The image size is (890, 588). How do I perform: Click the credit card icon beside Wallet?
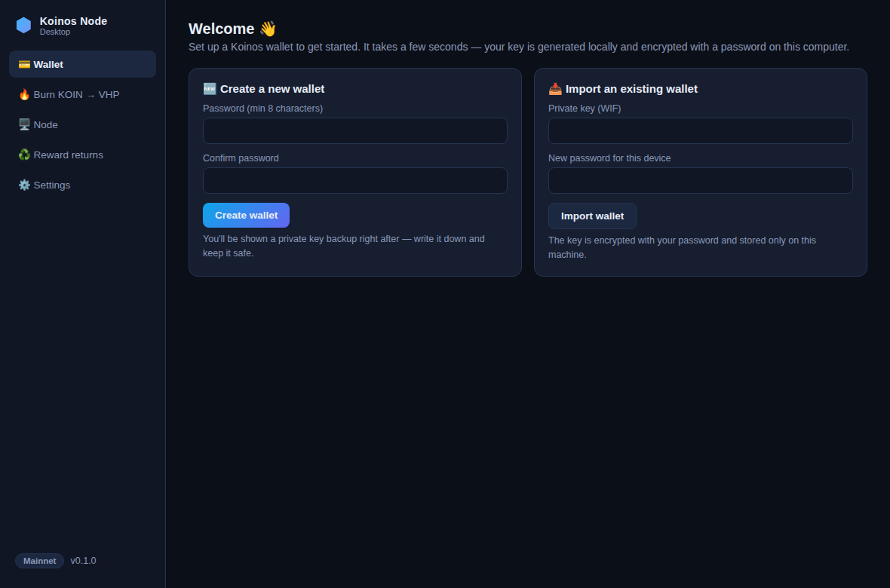tap(24, 64)
